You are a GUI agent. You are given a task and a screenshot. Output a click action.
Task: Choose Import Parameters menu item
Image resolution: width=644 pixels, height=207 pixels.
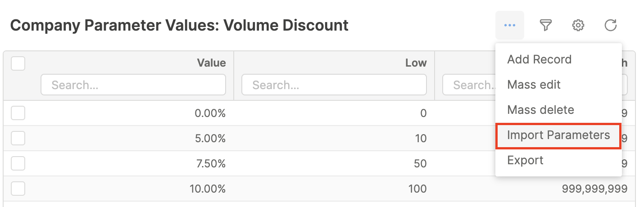558,135
